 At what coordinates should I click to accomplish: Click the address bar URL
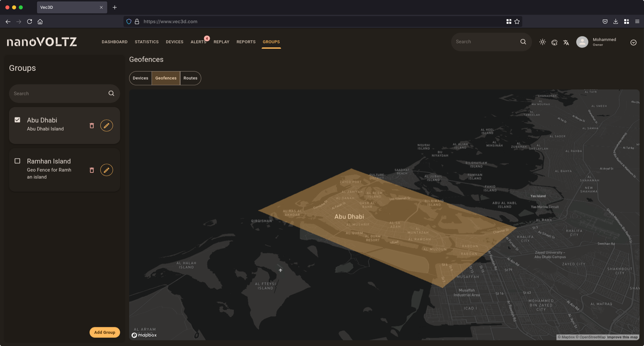170,21
